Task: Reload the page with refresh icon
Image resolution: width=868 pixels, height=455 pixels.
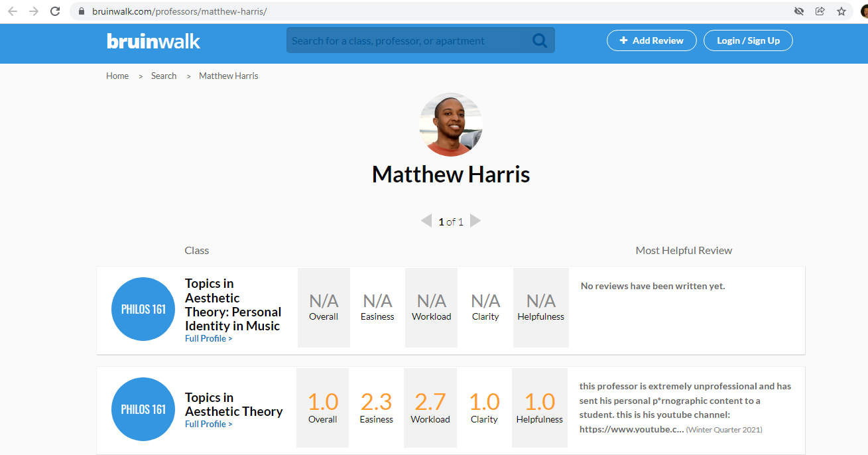Action: [55, 11]
